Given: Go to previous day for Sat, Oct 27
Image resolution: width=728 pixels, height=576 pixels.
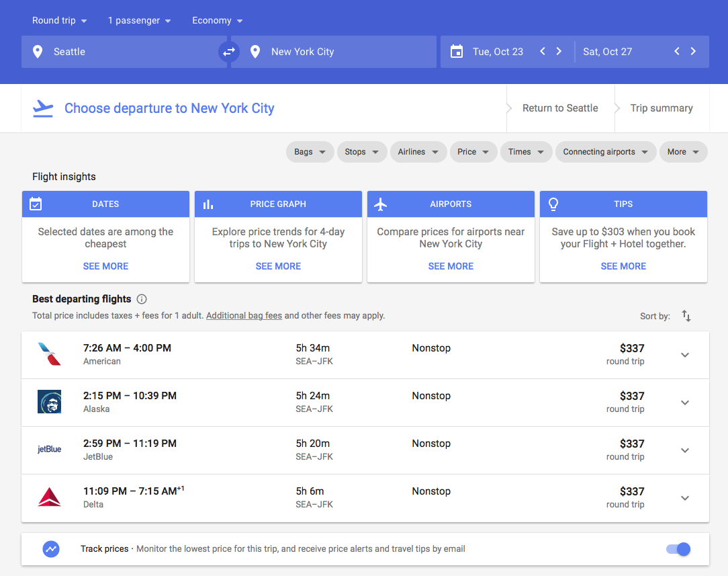Looking at the screenshot, I should (676, 51).
